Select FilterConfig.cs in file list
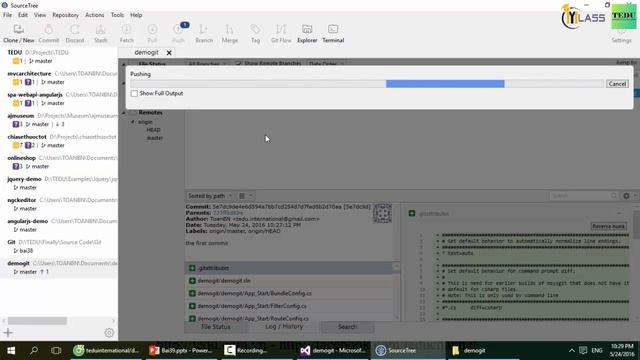This screenshot has height=360, width=640. 289,306
